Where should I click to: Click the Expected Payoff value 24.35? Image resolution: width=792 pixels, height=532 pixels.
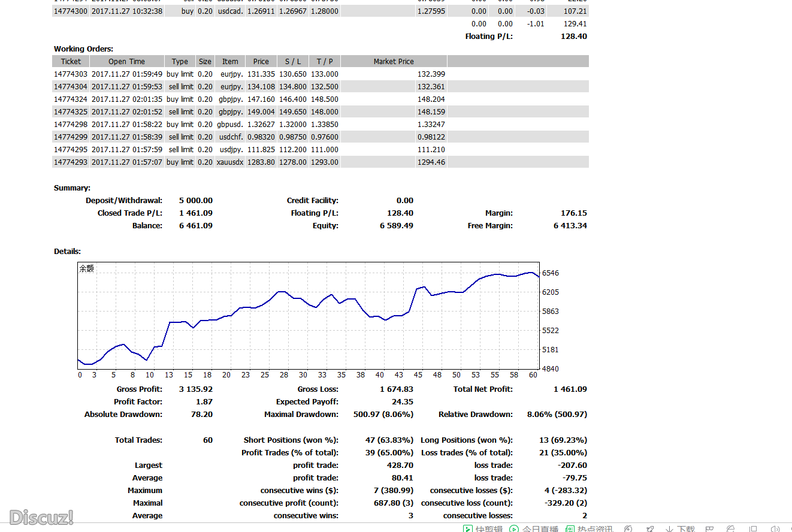[402, 401]
